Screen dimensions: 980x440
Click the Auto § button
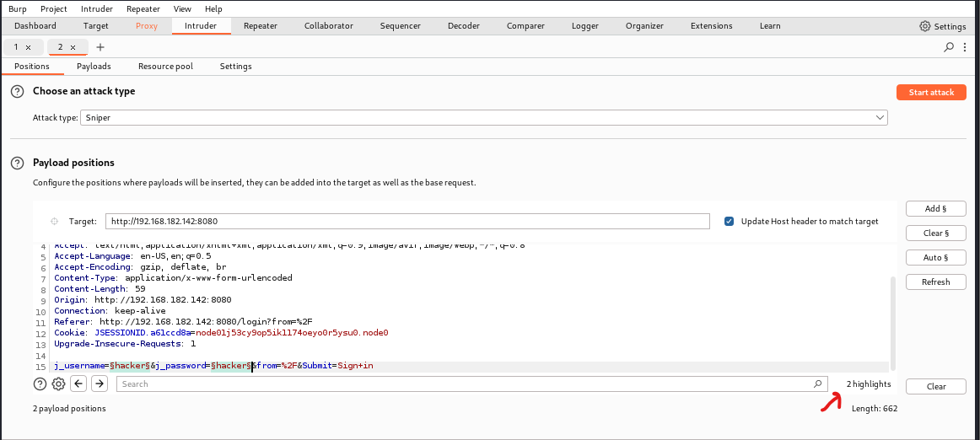935,258
